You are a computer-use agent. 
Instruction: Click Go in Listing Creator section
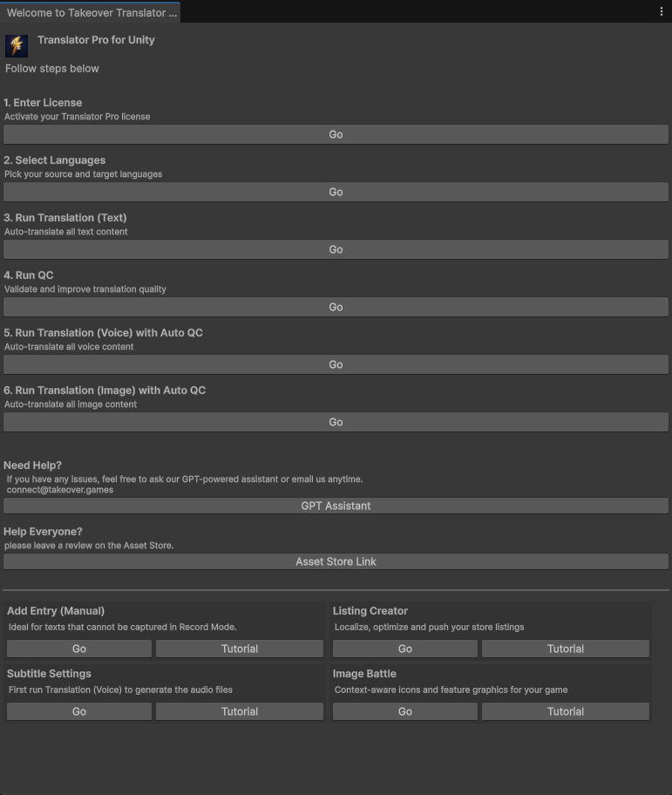(x=404, y=648)
